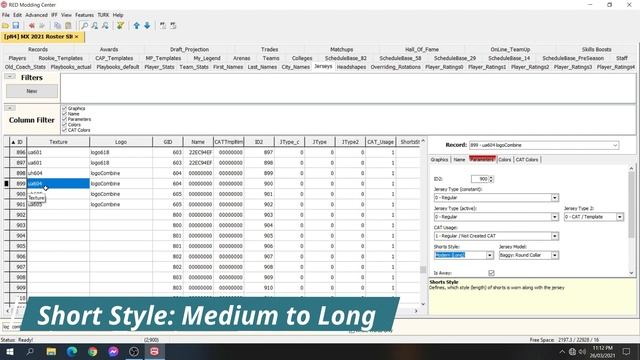Open OBS Studio from the taskbar

pyautogui.click(x=134, y=351)
